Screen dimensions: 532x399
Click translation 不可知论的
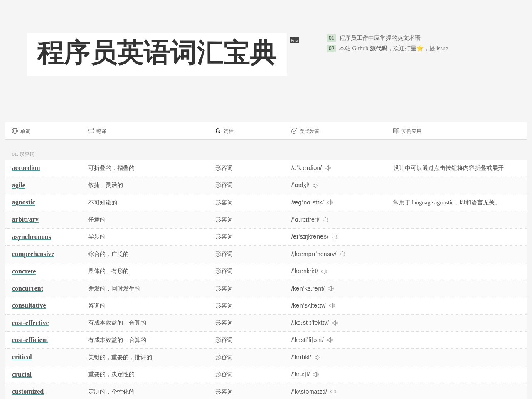click(x=103, y=202)
